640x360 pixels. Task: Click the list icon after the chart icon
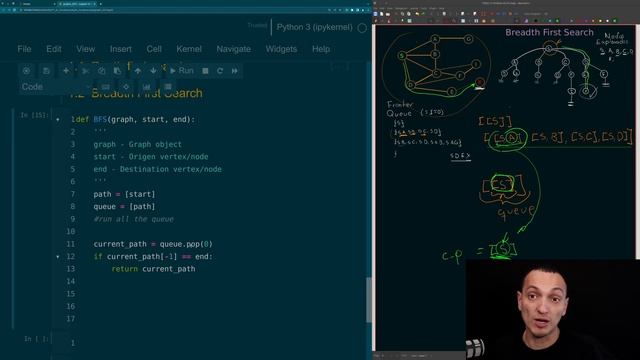click(167, 87)
